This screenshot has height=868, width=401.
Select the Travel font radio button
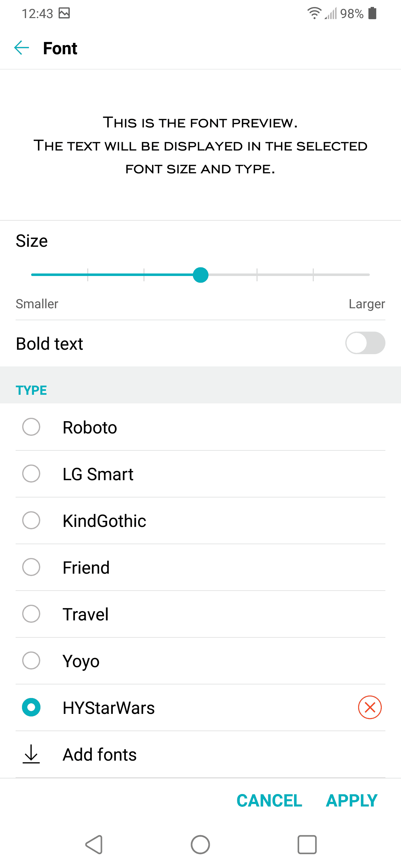(x=31, y=614)
